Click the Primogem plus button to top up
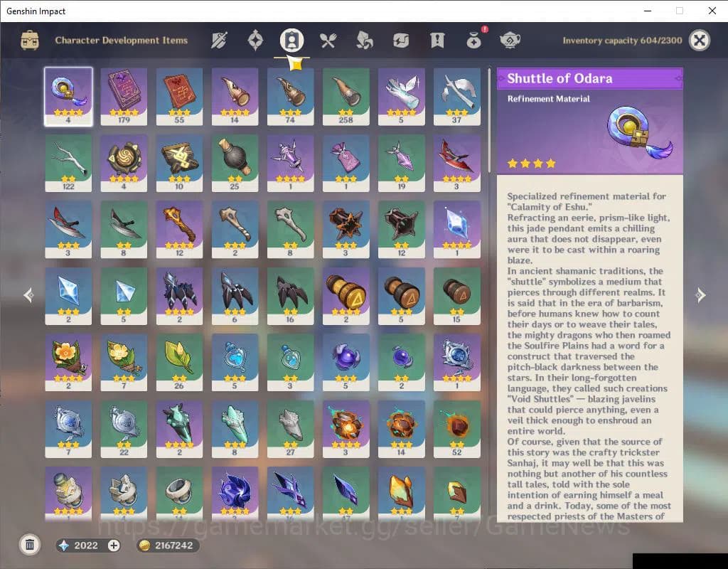The width and height of the screenshot is (728, 569). (x=114, y=545)
